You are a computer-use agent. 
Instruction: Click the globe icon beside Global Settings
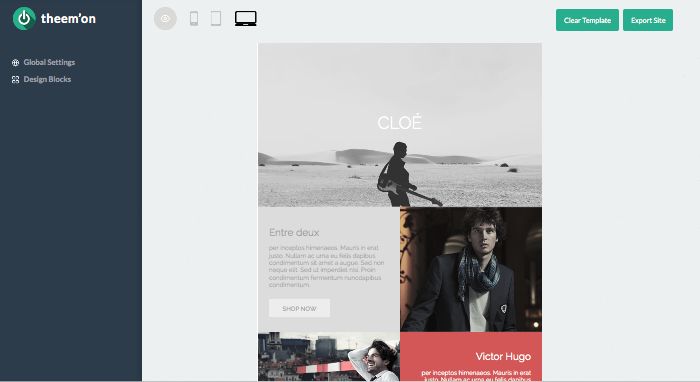[x=16, y=62]
